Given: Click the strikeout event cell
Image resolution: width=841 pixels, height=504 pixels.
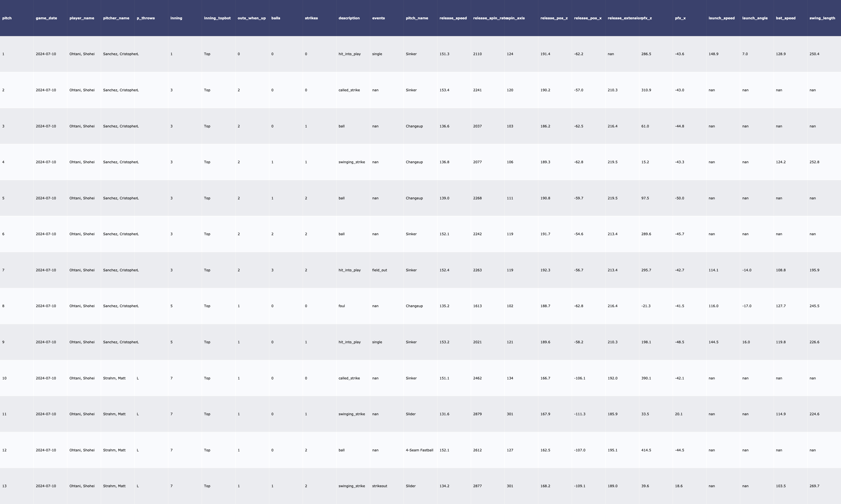Looking at the screenshot, I should [379, 486].
